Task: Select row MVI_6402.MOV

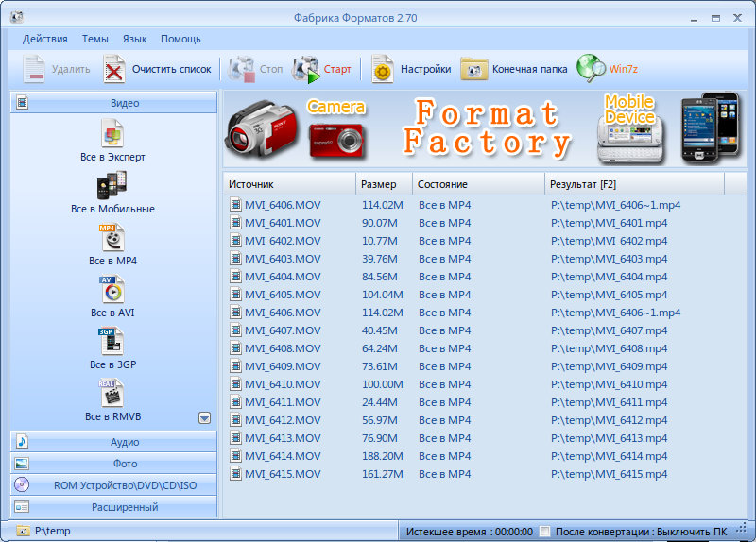Action: 485,241
